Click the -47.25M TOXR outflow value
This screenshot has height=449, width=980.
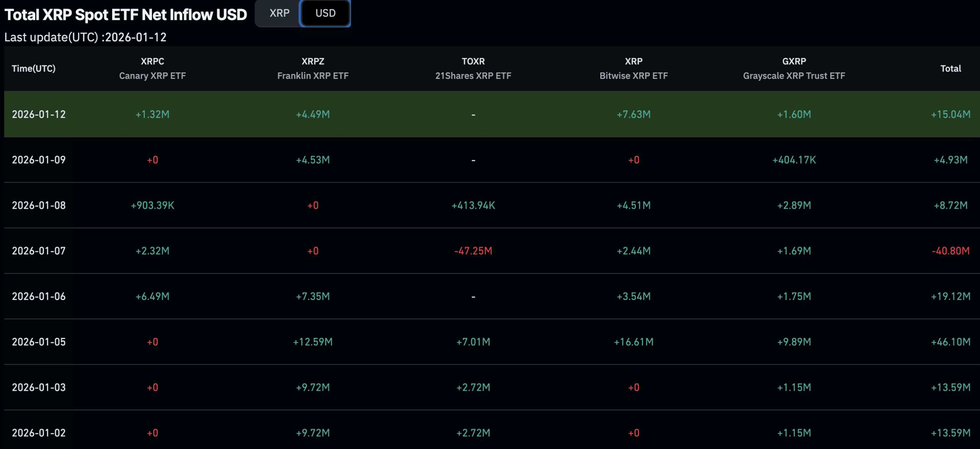tap(473, 251)
